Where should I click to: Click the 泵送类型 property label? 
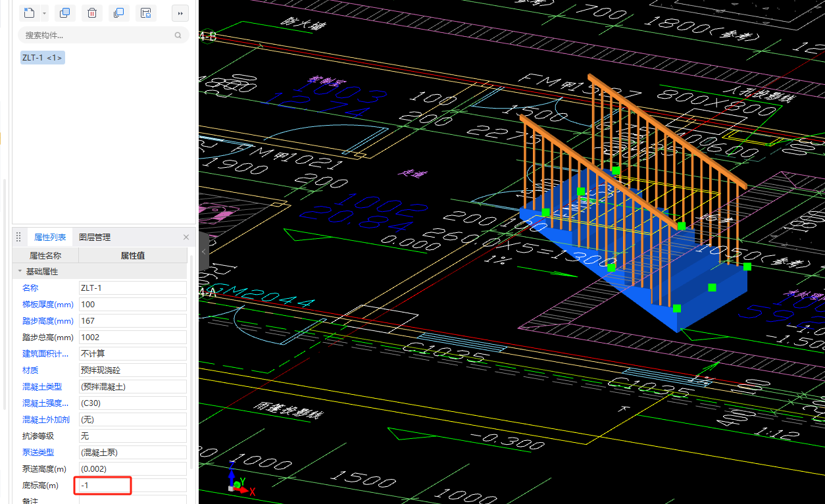point(38,452)
